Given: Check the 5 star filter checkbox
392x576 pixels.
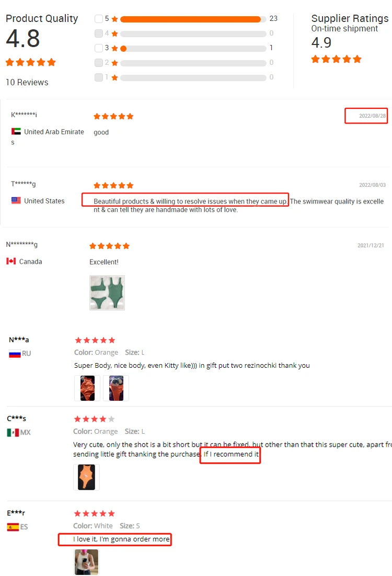Looking at the screenshot, I should coord(98,19).
